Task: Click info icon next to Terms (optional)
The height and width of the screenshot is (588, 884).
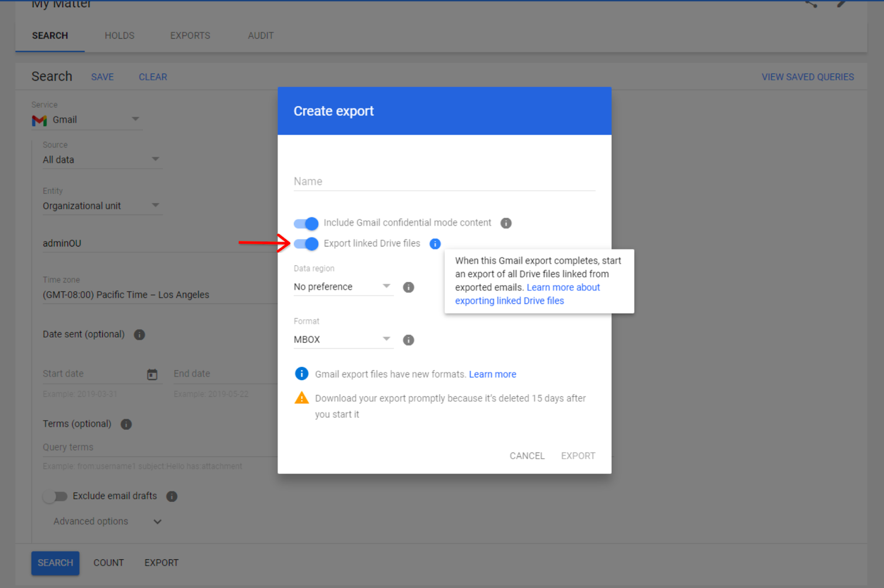Action: 126,424
